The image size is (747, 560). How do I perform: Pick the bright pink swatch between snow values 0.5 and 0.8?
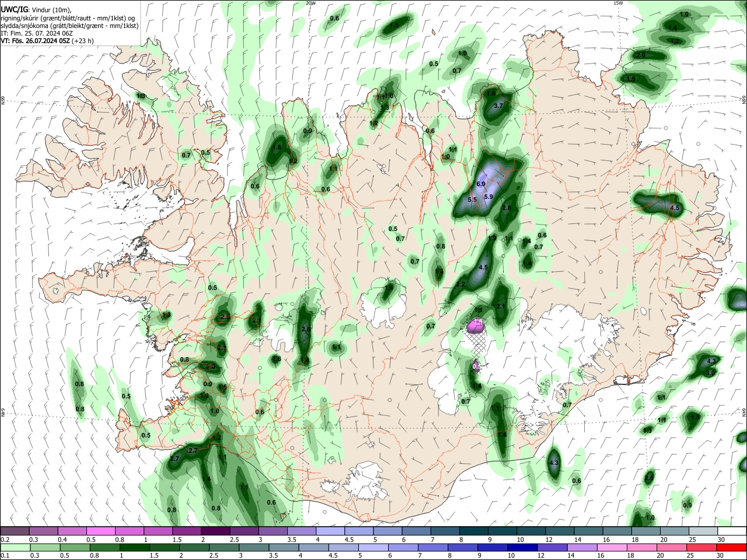[101, 531]
